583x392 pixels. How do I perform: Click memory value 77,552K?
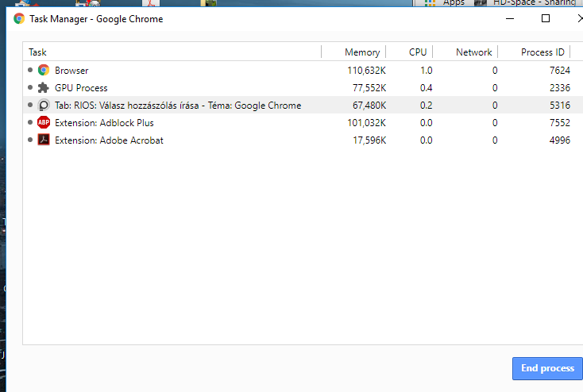[369, 88]
